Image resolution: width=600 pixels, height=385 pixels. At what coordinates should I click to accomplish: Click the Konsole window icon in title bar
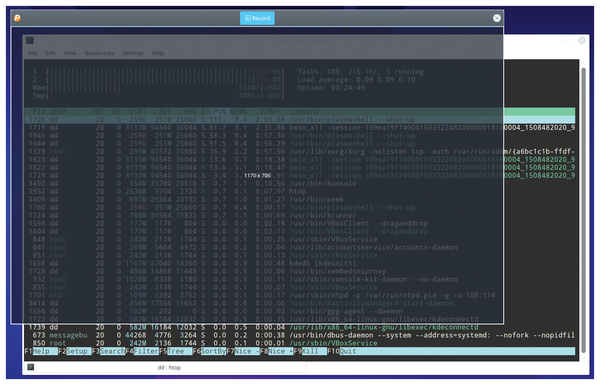click(30, 40)
